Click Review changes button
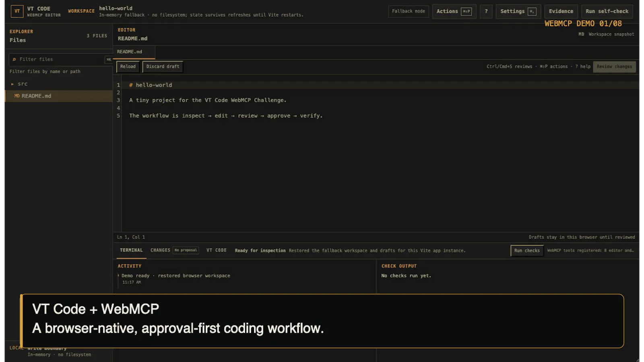Viewport: 644px width, 362px height. (x=614, y=67)
